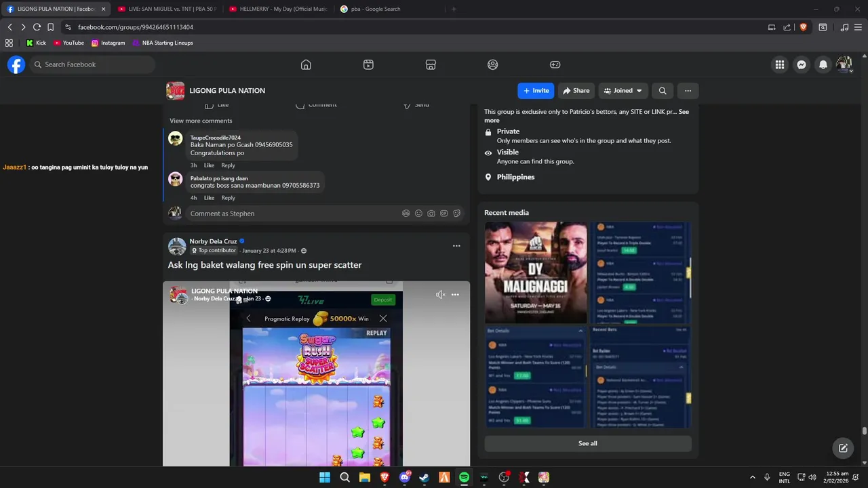Open the Dy vs Malignaggi media thumbnail
868x488 pixels.
[536, 272]
